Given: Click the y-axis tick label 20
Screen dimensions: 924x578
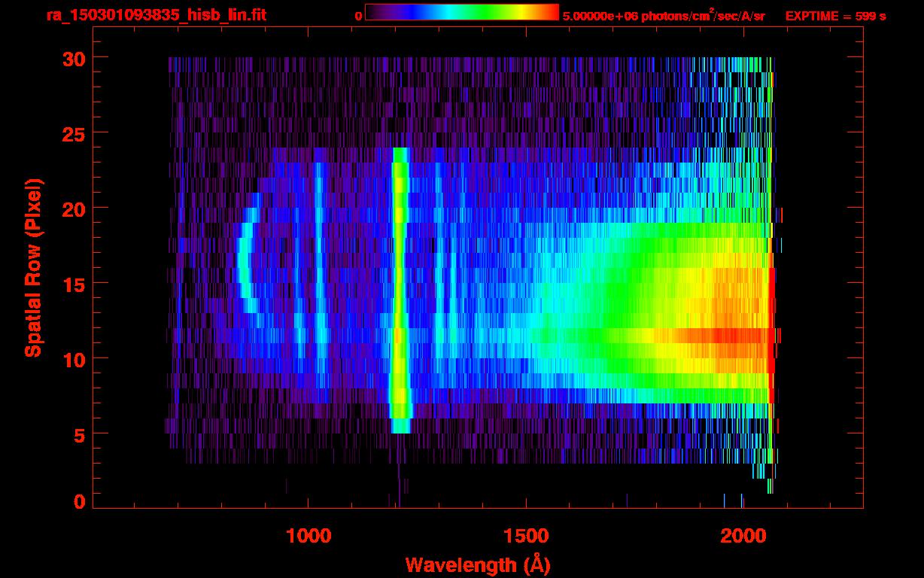Looking at the screenshot, I should pyautogui.click(x=72, y=208).
